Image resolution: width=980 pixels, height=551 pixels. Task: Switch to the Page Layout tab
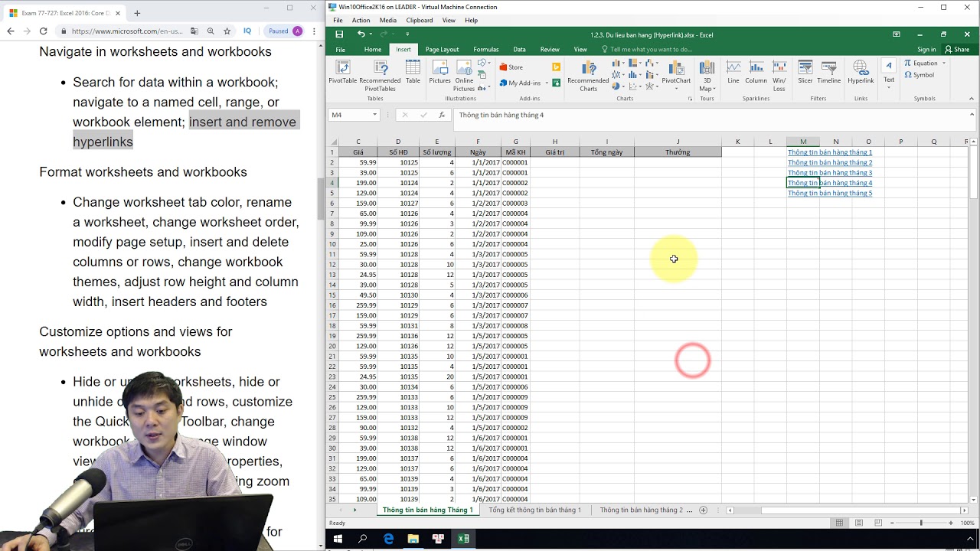pos(442,49)
